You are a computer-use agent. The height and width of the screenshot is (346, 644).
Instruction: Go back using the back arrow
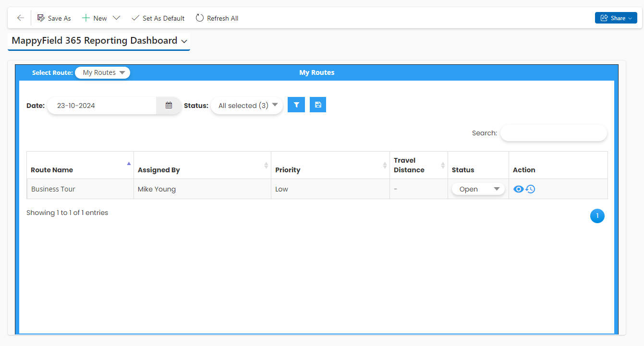[x=20, y=18]
